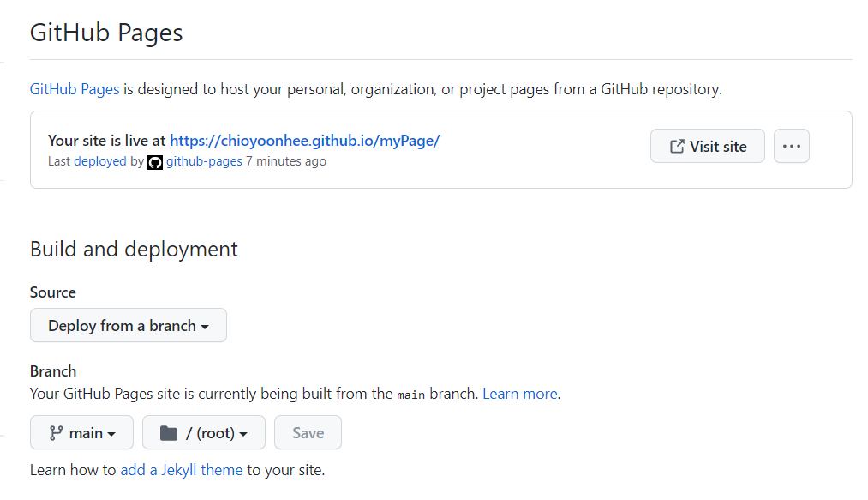The width and height of the screenshot is (868, 500).
Task: Click the GitHub octocat avatar icon
Action: 155,162
